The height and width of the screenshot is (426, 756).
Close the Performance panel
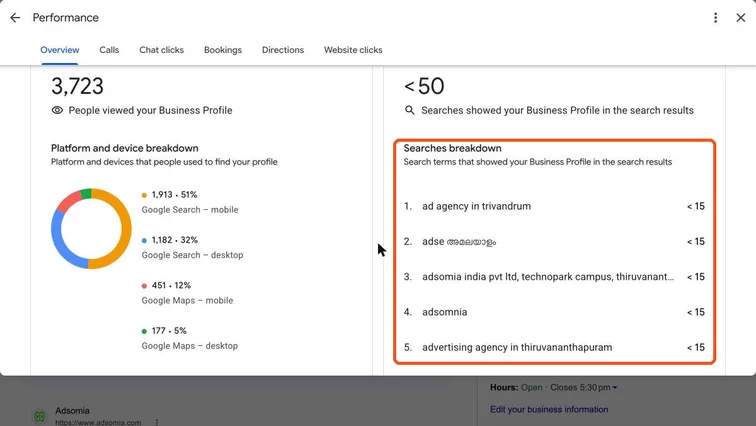(x=741, y=18)
